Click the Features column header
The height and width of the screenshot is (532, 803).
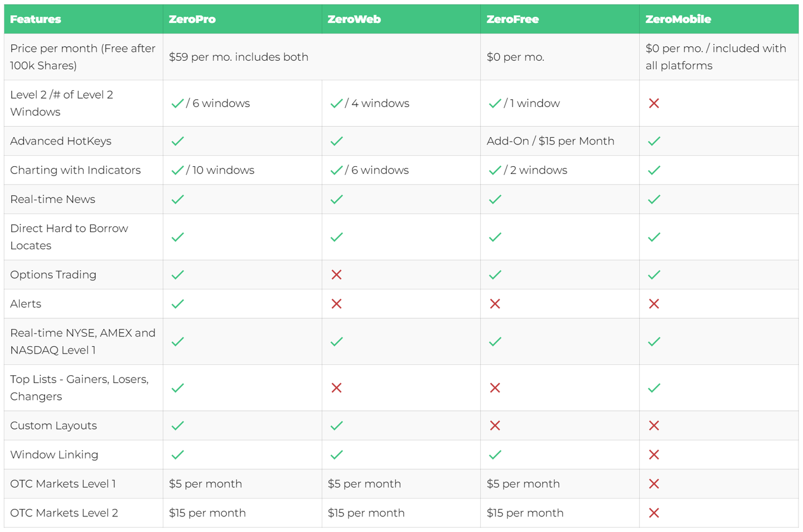[36, 19]
